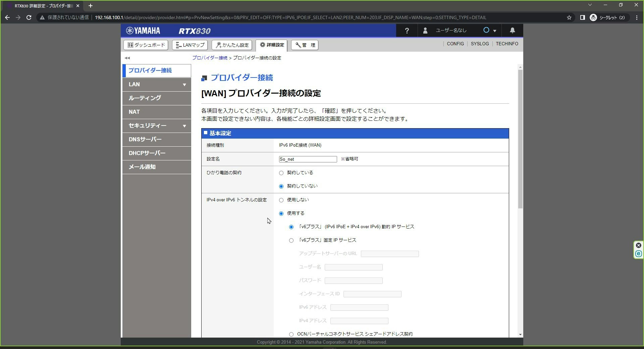The height and width of the screenshot is (349, 644).
Task: Click the not-secure warning icon
Action: coord(42,17)
